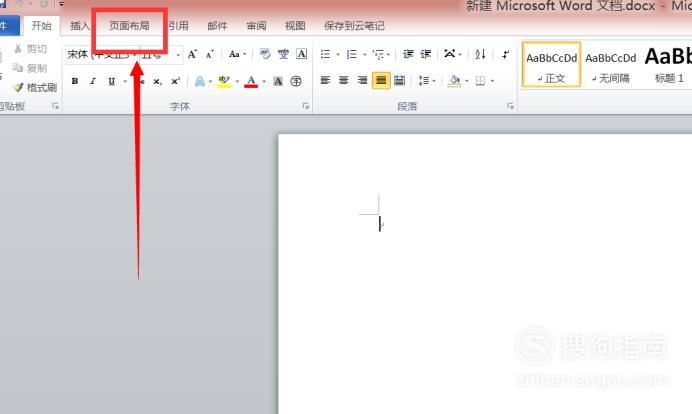
Task: Apply yellow text highlight color
Action: (x=224, y=81)
